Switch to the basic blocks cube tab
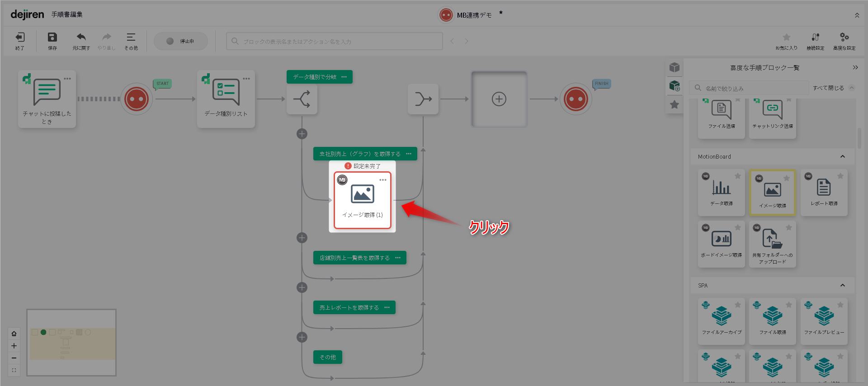 point(675,67)
